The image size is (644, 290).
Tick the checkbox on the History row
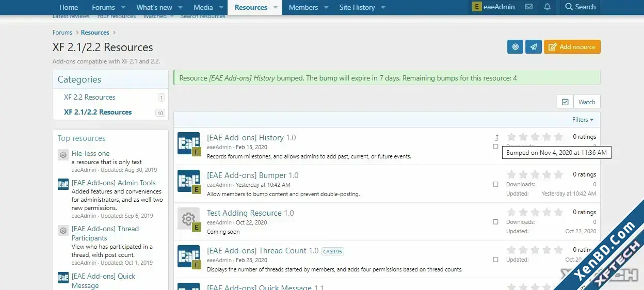click(x=495, y=147)
